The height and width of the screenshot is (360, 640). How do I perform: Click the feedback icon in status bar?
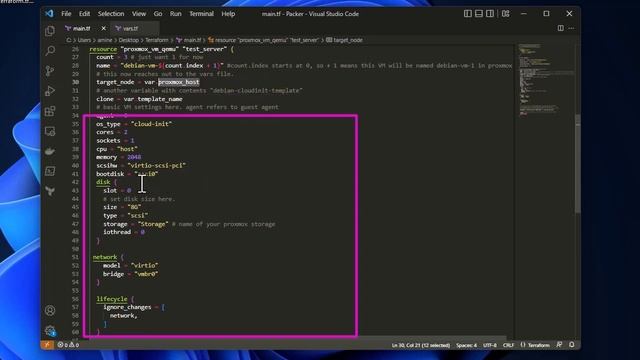[559, 345]
